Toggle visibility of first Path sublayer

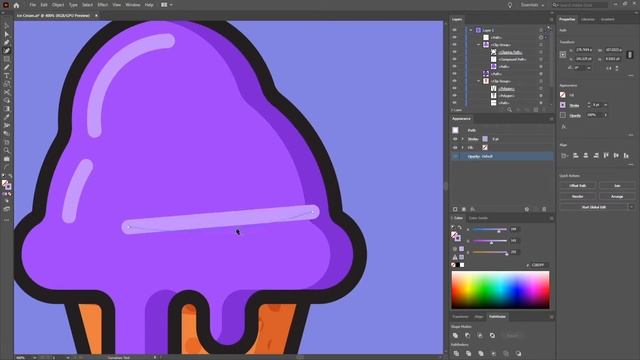454,38
